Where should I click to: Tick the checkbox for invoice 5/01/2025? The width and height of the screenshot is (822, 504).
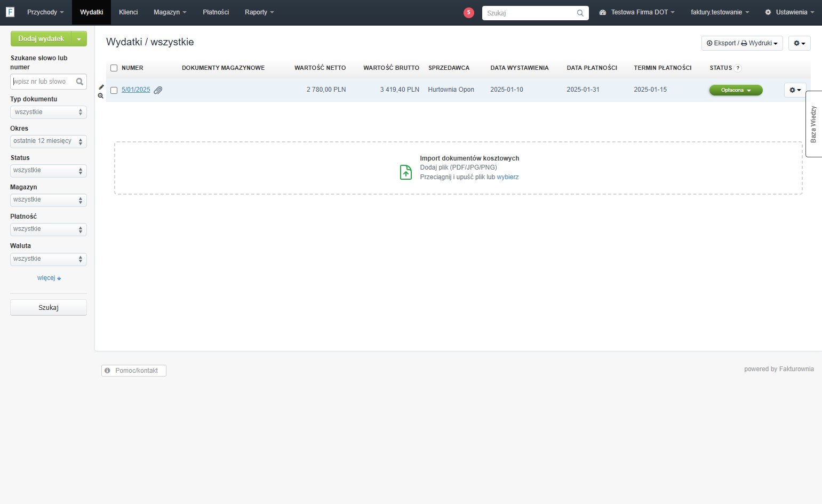coord(114,90)
